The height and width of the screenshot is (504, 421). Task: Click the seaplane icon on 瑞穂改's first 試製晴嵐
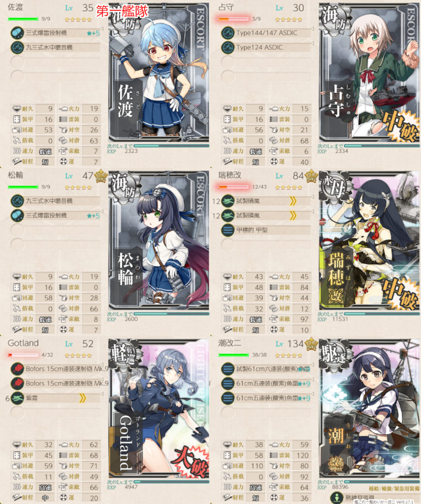pos(227,201)
